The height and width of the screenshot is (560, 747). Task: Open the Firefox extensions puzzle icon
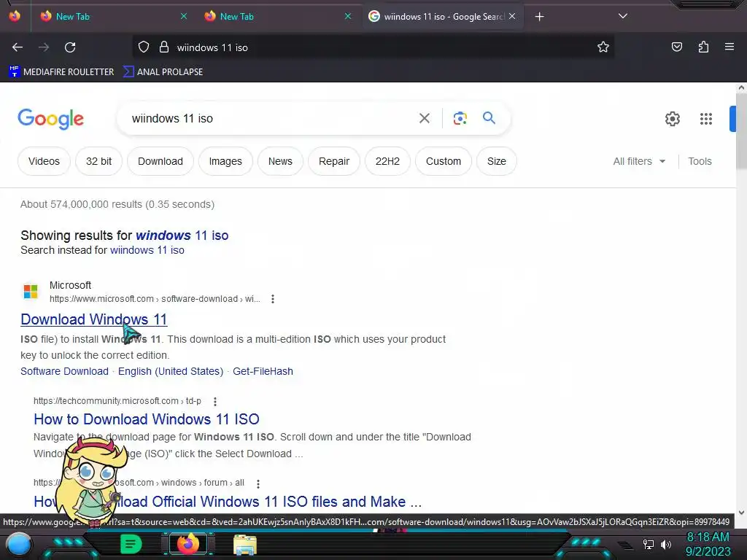coord(703,47)
